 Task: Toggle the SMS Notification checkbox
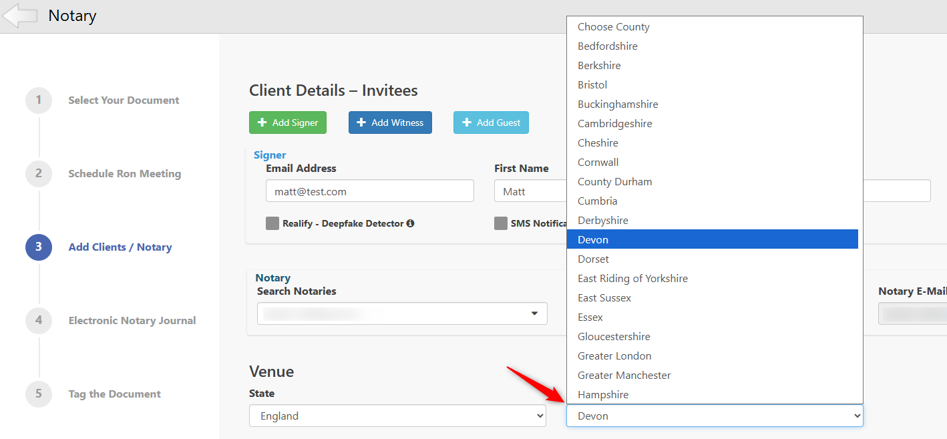(x=501, y=223)
